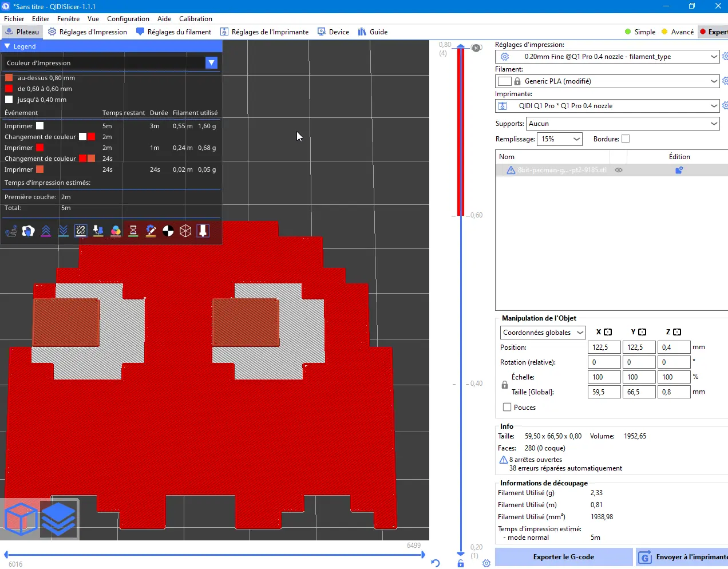Toggle tool marker display (down arrow icon)
This screenshot has width=728, height=569.
(203, 231)
